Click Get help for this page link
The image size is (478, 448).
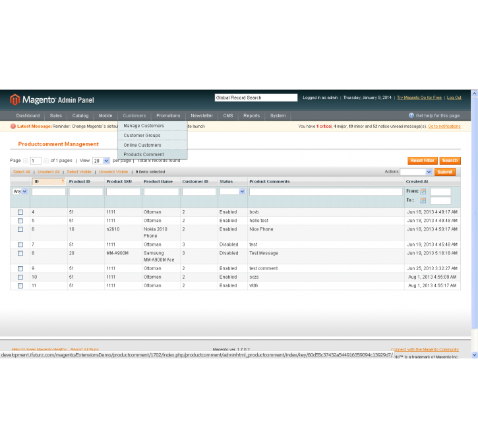(438, 116)
